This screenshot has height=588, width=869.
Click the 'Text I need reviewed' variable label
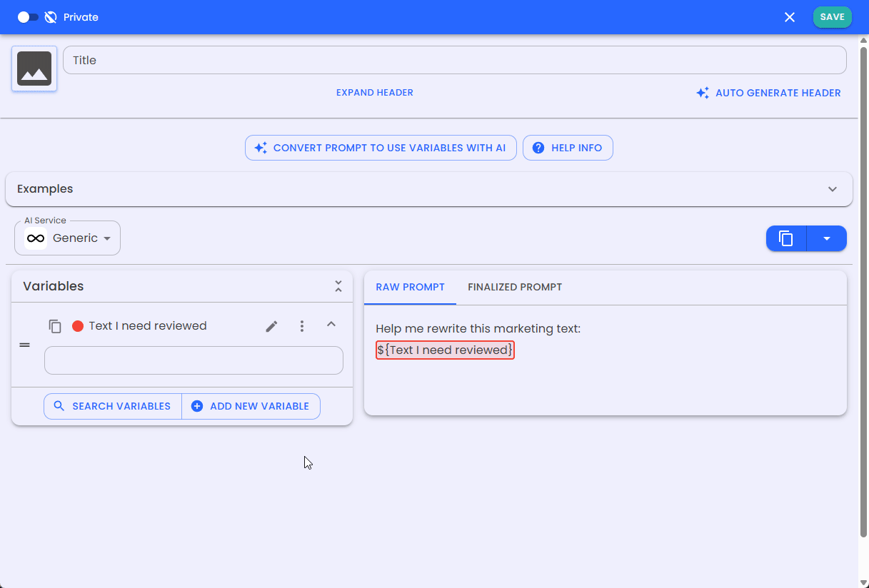click(148, 326)
